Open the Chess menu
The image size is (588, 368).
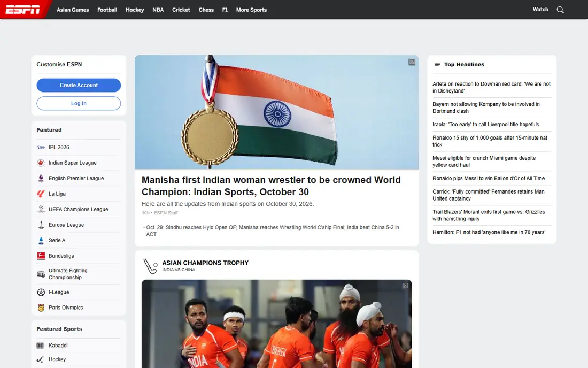coord(206,10)
